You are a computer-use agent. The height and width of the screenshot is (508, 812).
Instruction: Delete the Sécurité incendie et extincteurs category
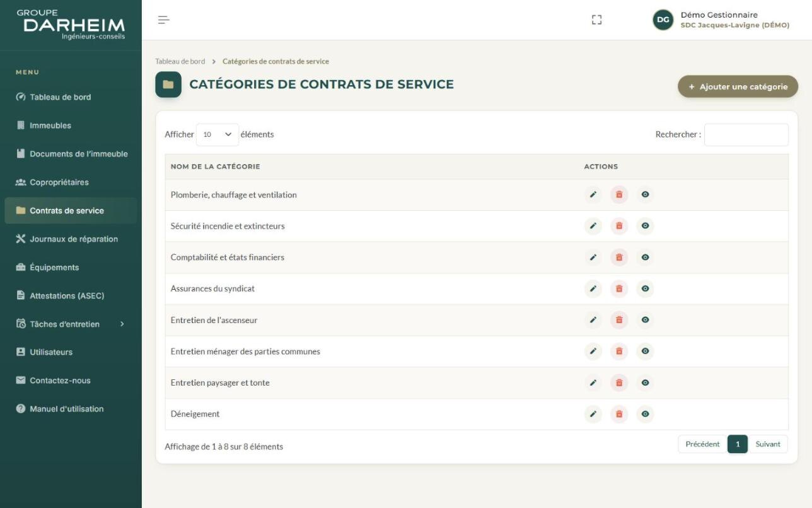[x=619, y=226]
